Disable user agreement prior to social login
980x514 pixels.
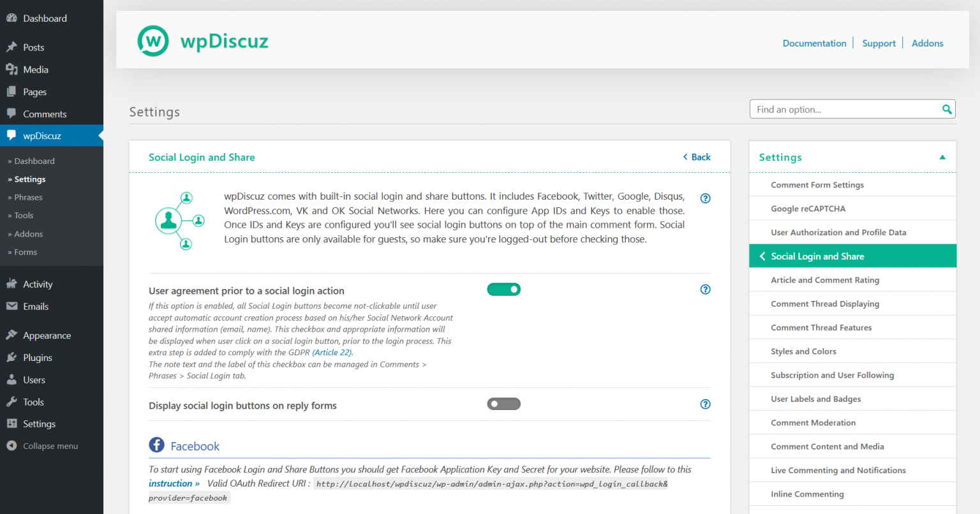(x=503, y=289)
